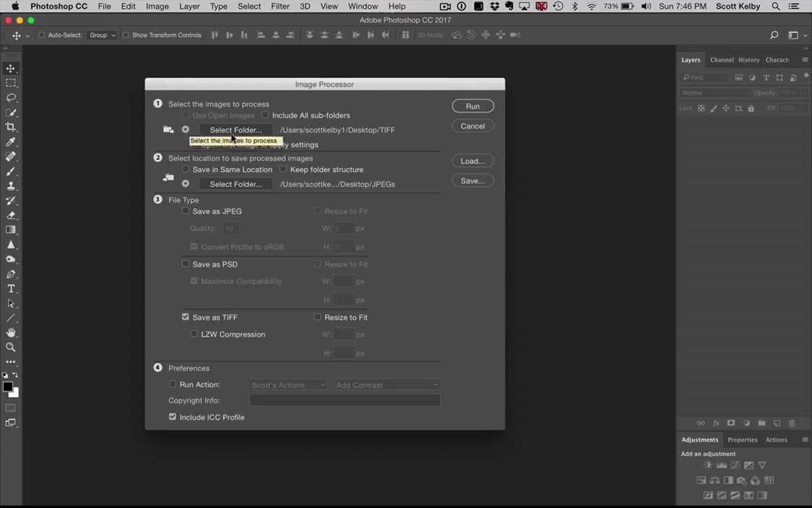Open the layer Kind filter dropdown
Image resolution: width=812 pixels, height=508 pixels.
pyautogui.click(x=704, y=77)
